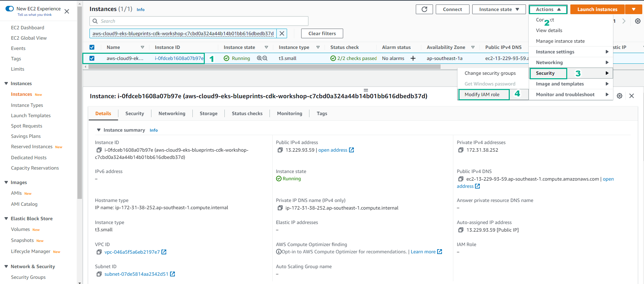The image size is (644, 284).
Task: Open details panel settings gear
Action: pos(620,96)
